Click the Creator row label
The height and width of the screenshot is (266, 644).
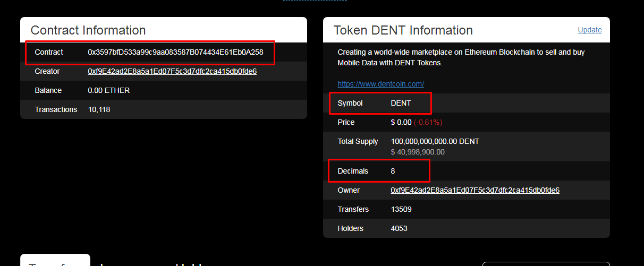(x=47, y=71)
